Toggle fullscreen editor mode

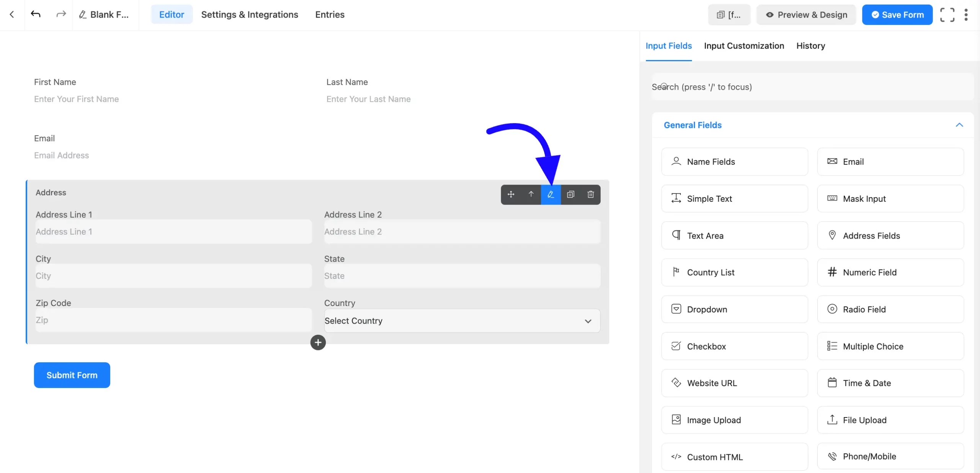click(947, 15)
